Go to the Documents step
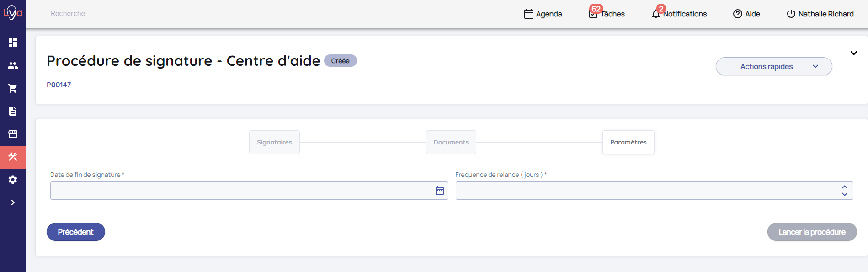The image size is (868, 272). tap(451, 142)
